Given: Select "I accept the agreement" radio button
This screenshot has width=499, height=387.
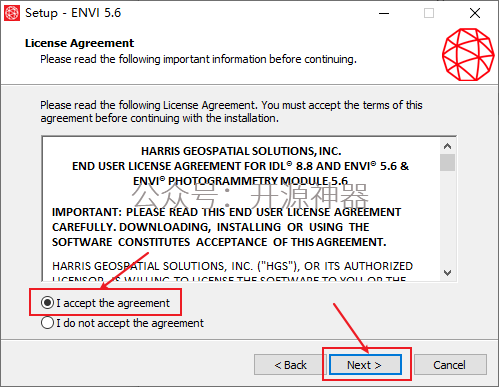Looking at the screenshot, I should point(47,303).
